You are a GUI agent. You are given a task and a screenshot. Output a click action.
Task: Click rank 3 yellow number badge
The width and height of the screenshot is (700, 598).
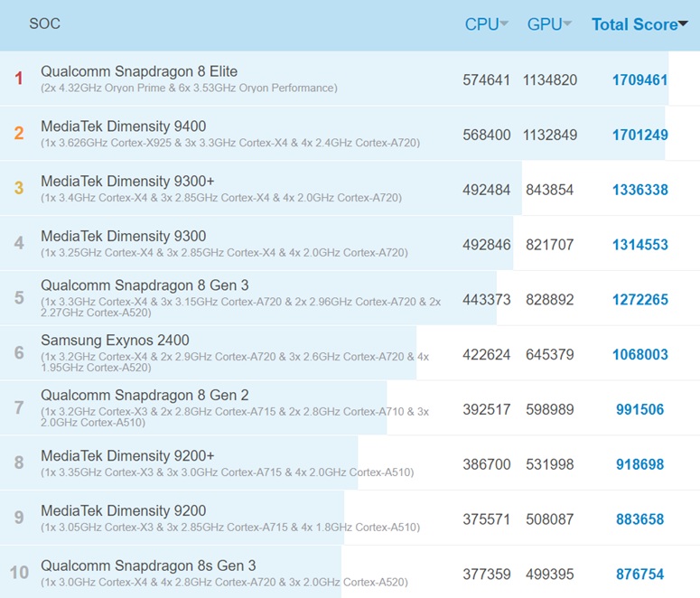[18, 189]
